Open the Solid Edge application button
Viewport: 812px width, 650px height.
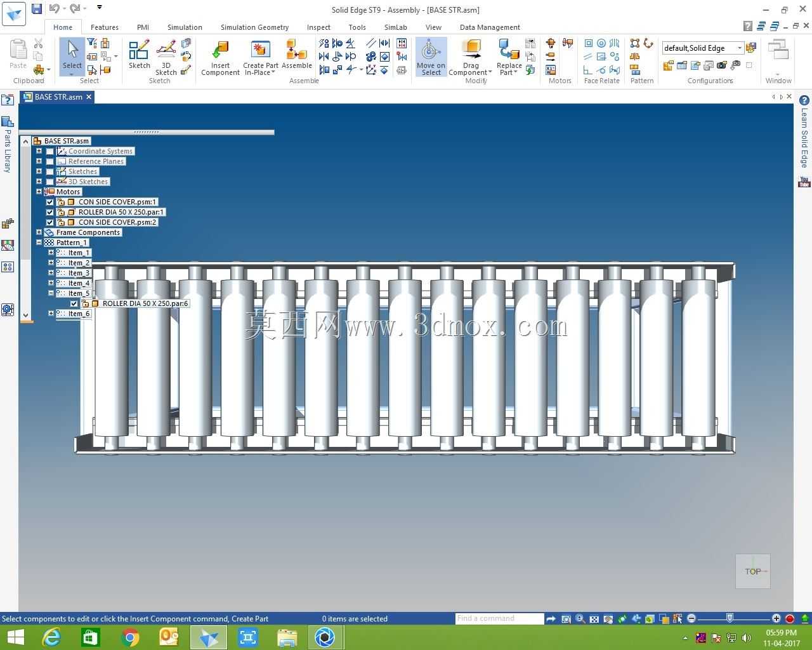(x=13, y=13)
